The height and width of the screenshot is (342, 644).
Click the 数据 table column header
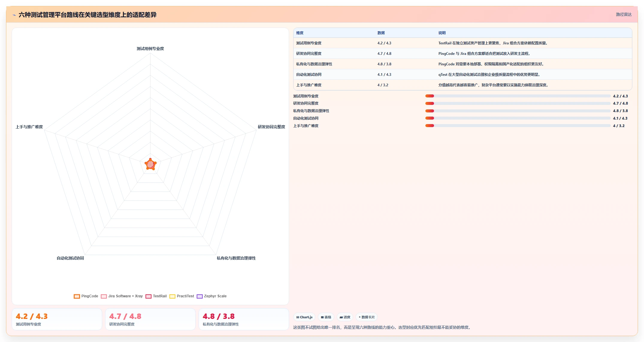(381, 33)
